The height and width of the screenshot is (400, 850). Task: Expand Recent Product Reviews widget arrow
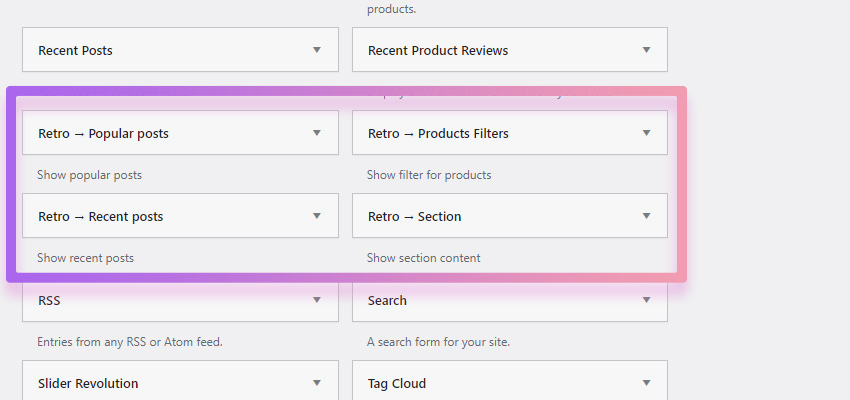click(x=646, y=50)
